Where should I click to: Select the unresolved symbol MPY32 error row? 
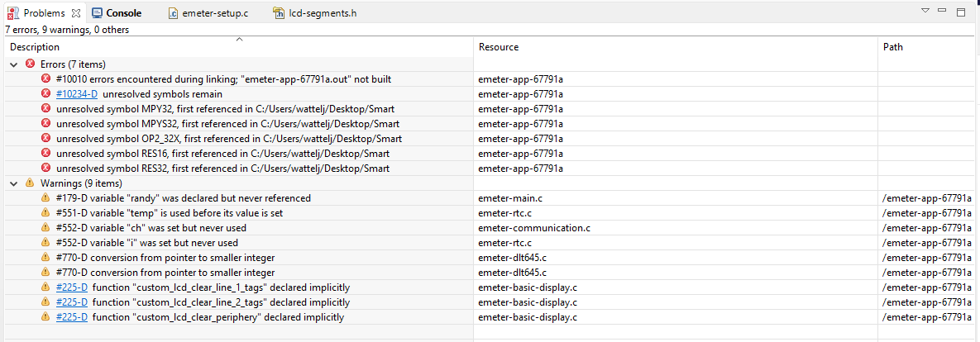pos(223,109)
